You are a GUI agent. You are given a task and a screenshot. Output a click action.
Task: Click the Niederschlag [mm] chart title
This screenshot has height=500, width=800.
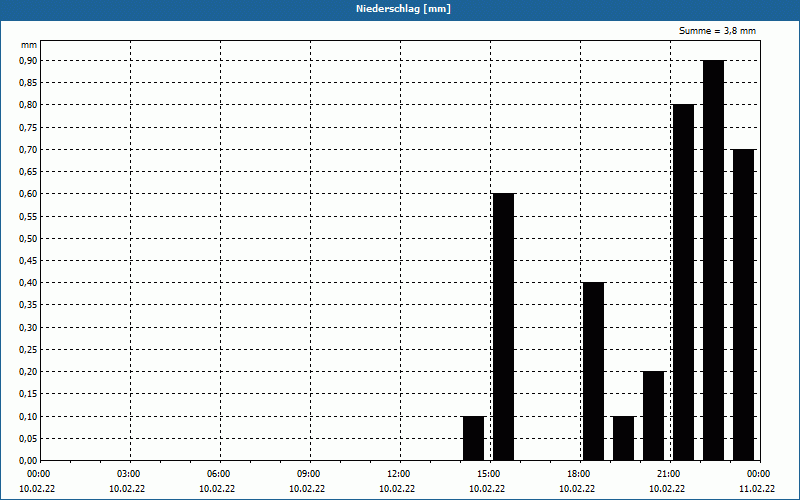click(x=403, y=9)
